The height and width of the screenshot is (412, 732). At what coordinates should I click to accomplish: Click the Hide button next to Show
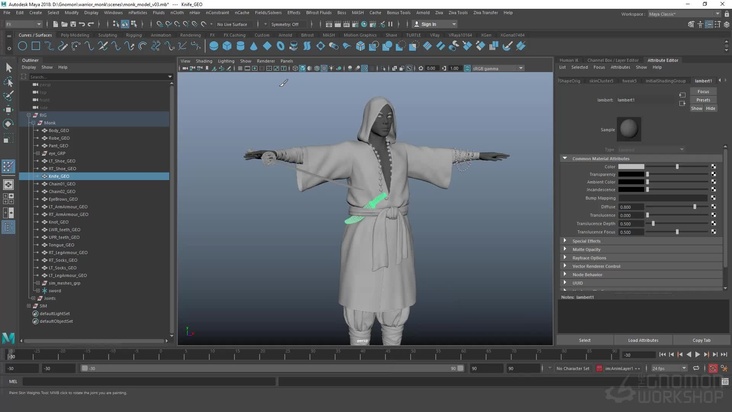pyautogui.click(x=711, y=108)
